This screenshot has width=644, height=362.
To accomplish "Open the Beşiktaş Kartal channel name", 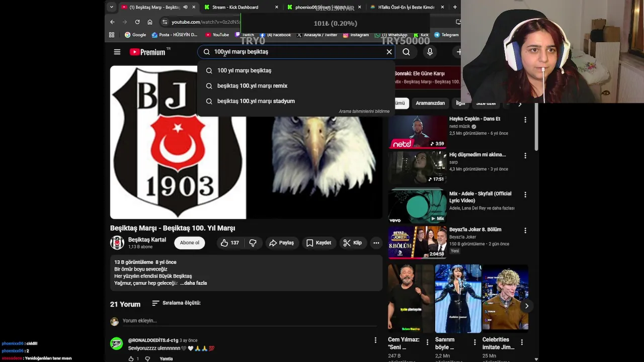I will (x=147, y=240).
